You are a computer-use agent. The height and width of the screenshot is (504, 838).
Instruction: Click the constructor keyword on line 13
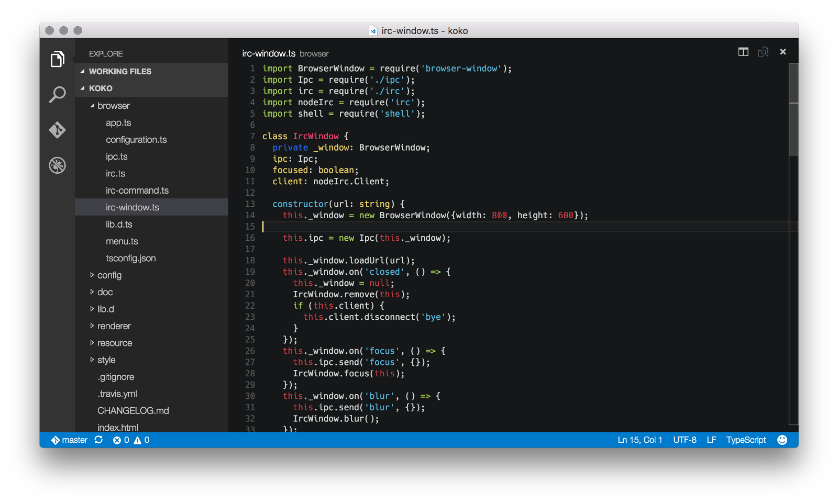(x=301, y=204)
